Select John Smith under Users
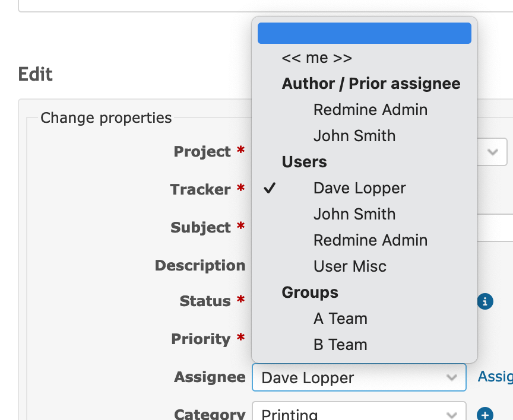 click(354, 214)
